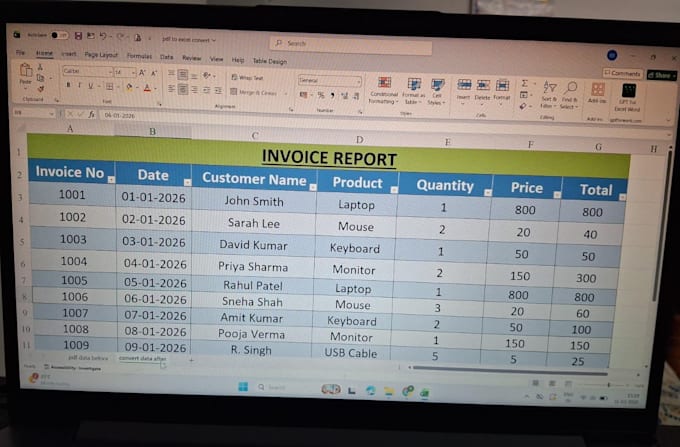Click the Clear eraser icon
Screen dimensions: 680x447
tap(523, 106)
